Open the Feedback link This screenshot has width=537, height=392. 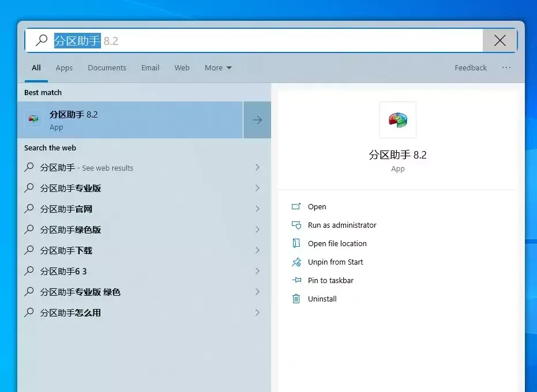pyautogui.click(x=470, y=67)
